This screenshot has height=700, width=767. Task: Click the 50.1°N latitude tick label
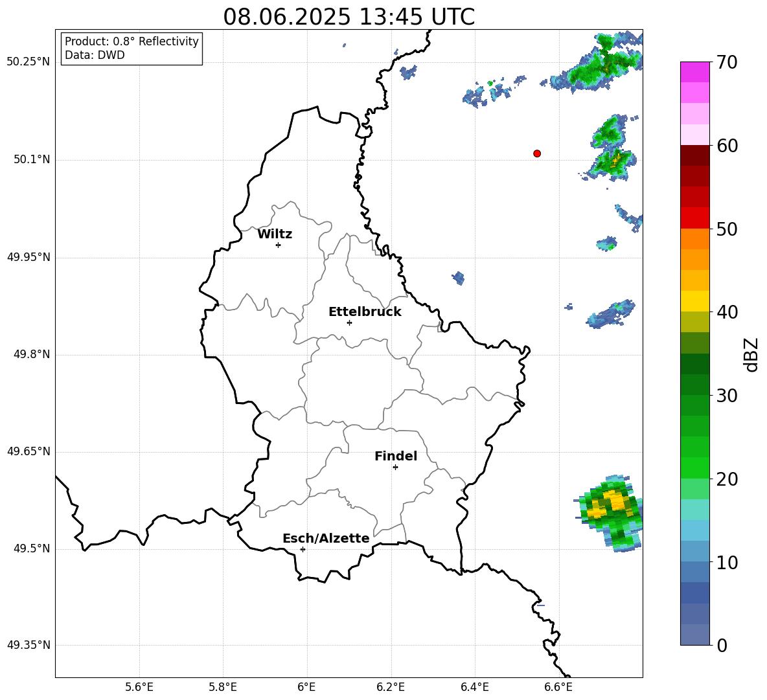[32, 160]
